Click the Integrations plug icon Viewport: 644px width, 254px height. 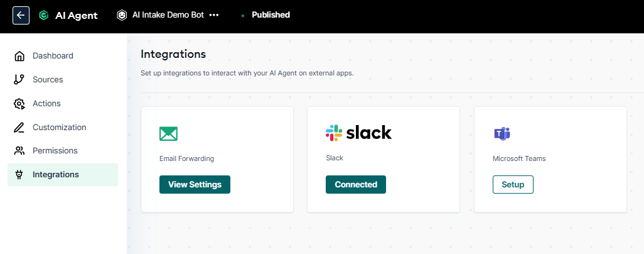(x=19, y=175)
